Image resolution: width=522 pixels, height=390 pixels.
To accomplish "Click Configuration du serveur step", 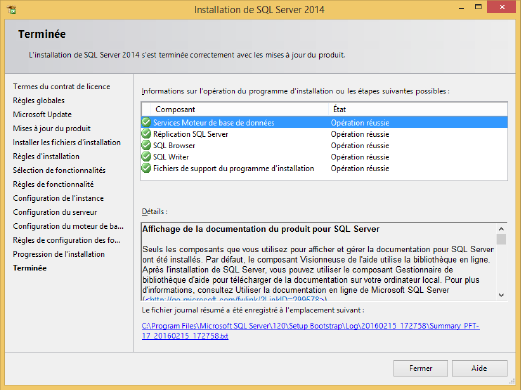I will 55,212.
